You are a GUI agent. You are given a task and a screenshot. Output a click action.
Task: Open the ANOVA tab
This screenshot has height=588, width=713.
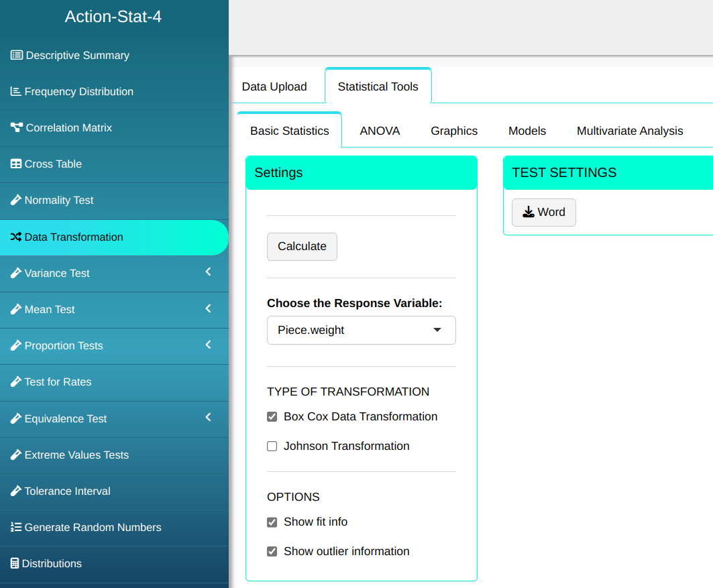(x=380, y=131)
